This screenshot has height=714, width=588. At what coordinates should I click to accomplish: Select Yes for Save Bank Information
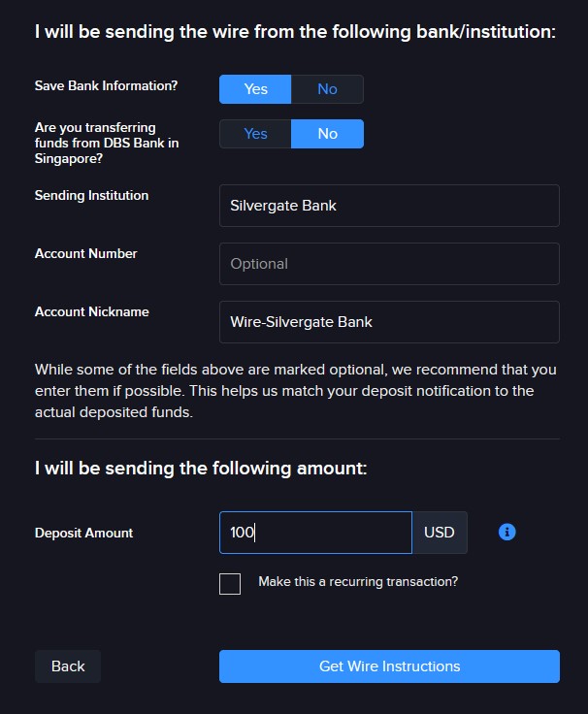click(x=255, y=89)
